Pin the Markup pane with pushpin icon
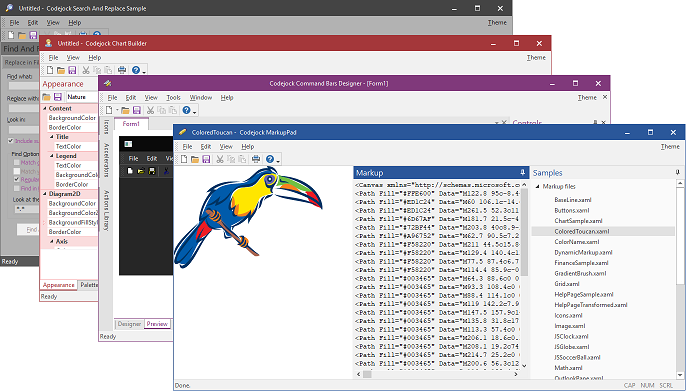 tap(522, 173)
